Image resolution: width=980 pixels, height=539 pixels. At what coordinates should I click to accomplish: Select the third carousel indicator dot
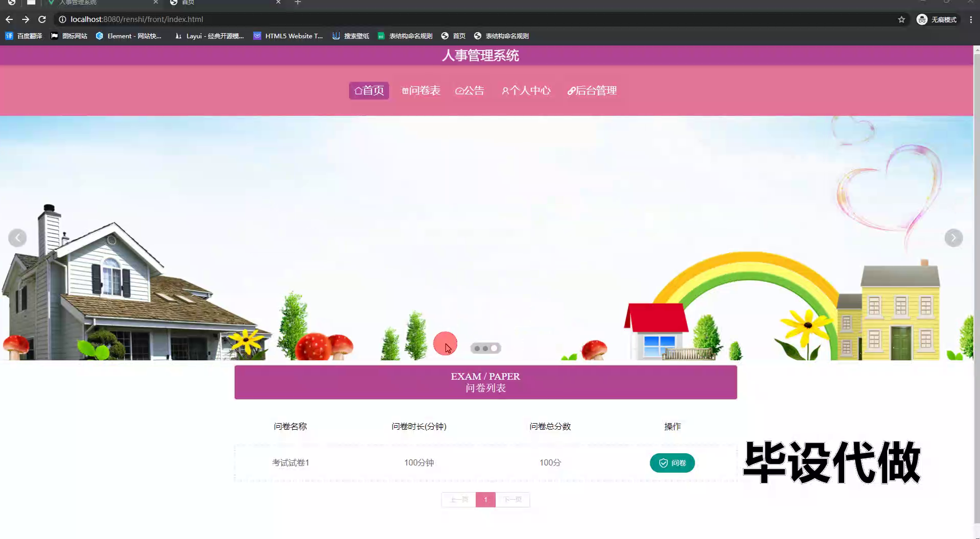[x=494, y=349]
